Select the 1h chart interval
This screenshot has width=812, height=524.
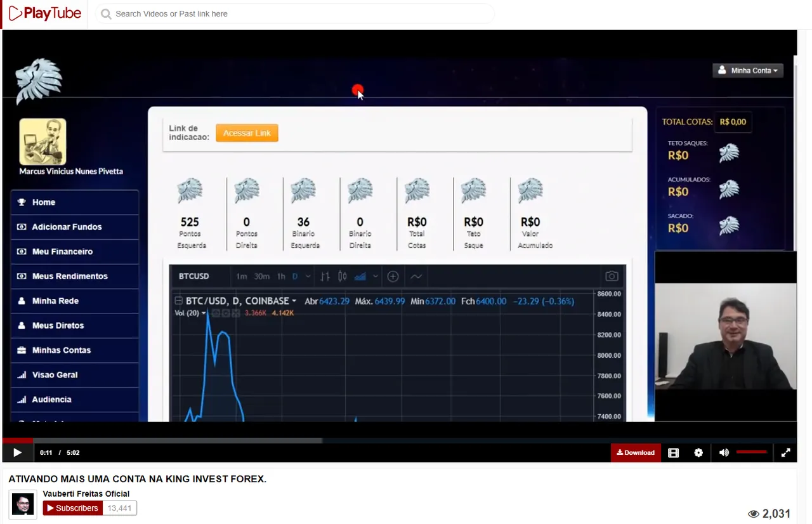point(281,277)
